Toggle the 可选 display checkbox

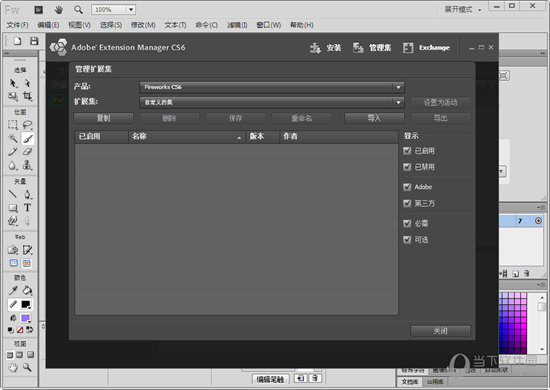click(407, 240)
